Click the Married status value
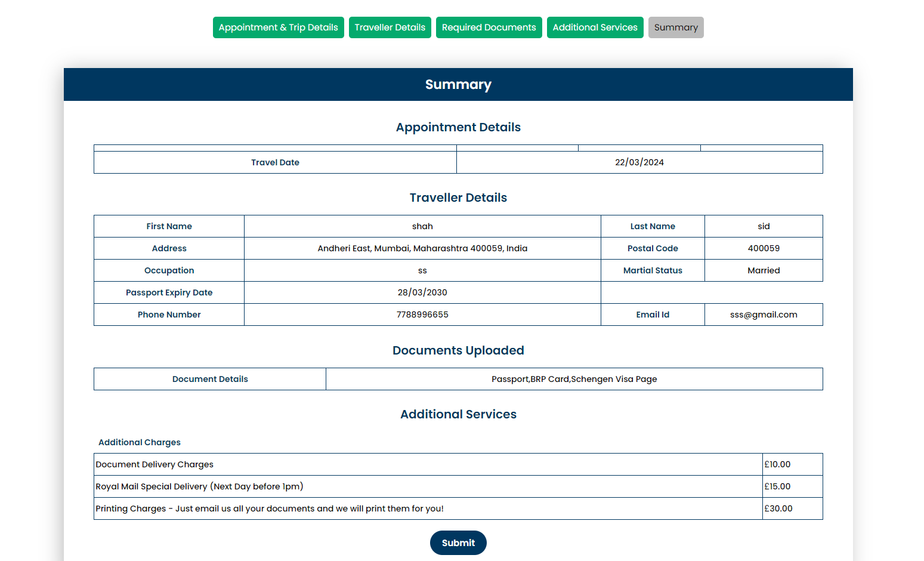 (x=764, y=270)
